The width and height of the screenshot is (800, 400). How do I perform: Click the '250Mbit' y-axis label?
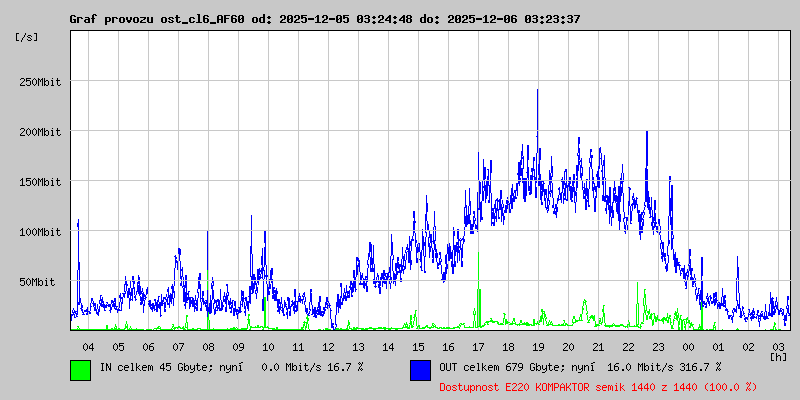(x=38, y=82)
